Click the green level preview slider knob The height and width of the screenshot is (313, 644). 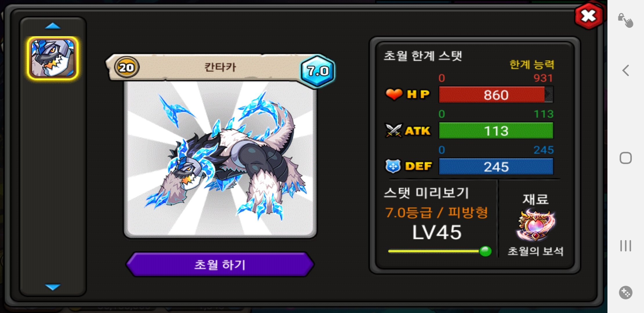[485, 251]
